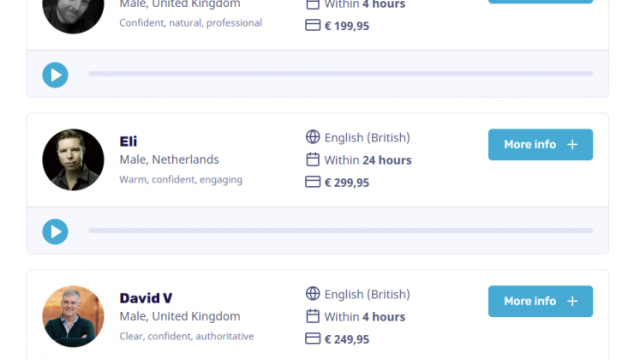Seek within the top audio progress bar
Image resolution: width=640 pixels, height=360 pixels.
tap(341, 73)
